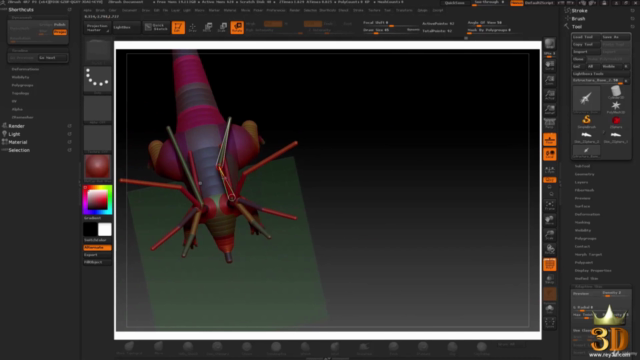
Task: Select the Skin_ZSphere_1 tool
Action: [616, 136]
